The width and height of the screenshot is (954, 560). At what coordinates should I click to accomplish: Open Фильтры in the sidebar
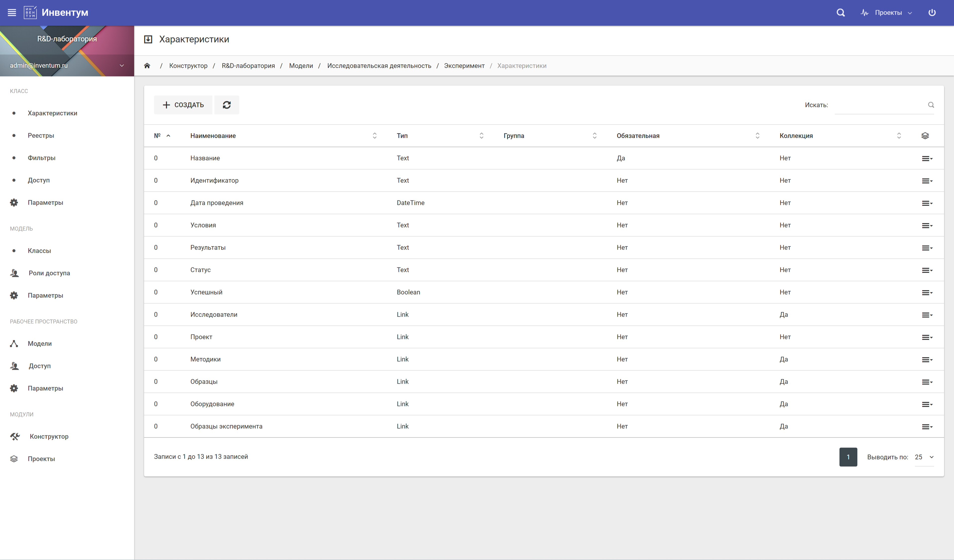point(41,158)
